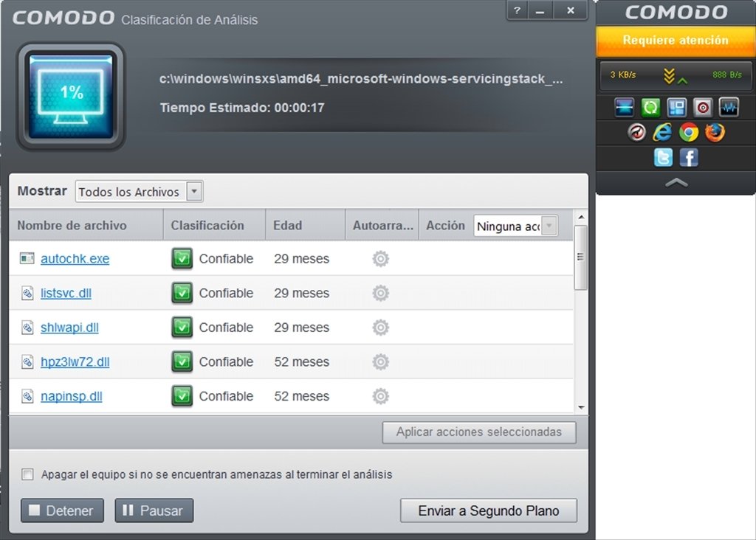Collapse the Comodo widget with the up chevron
The image size is (756, 540).
coord(676,182)
